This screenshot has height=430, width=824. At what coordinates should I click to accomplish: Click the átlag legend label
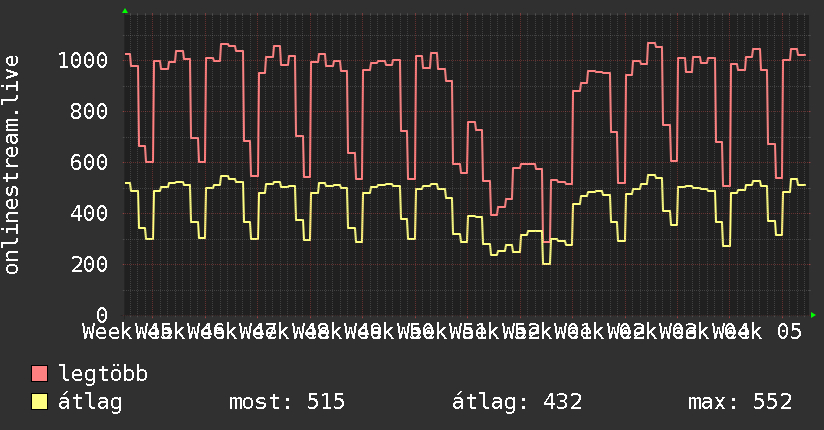[x=90, y=402]
